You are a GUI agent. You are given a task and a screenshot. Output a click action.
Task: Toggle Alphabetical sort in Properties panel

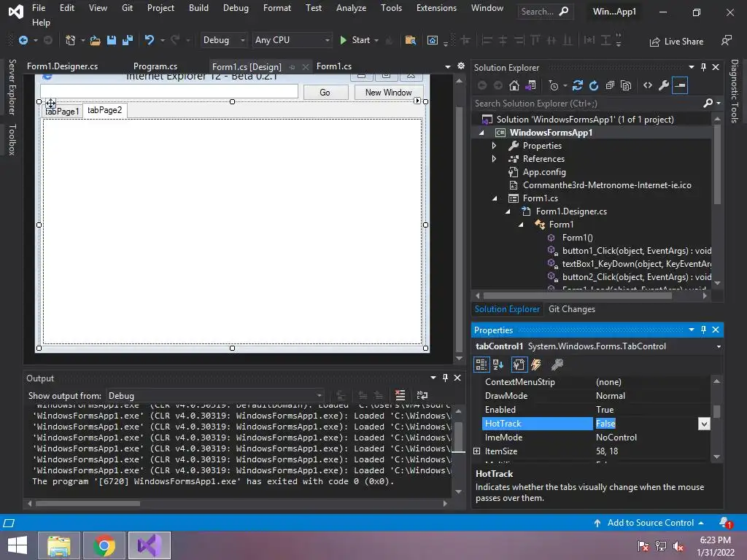(x=498, y=365)
